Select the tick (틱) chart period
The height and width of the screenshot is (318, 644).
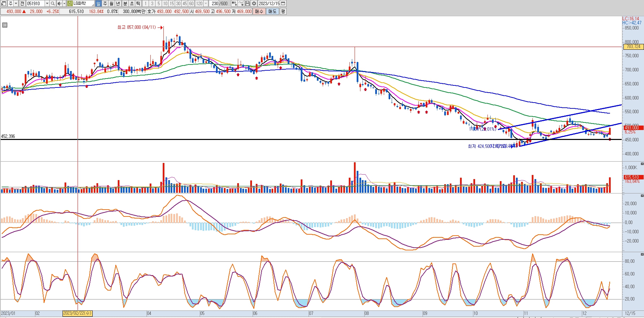[x=138, y=3]
